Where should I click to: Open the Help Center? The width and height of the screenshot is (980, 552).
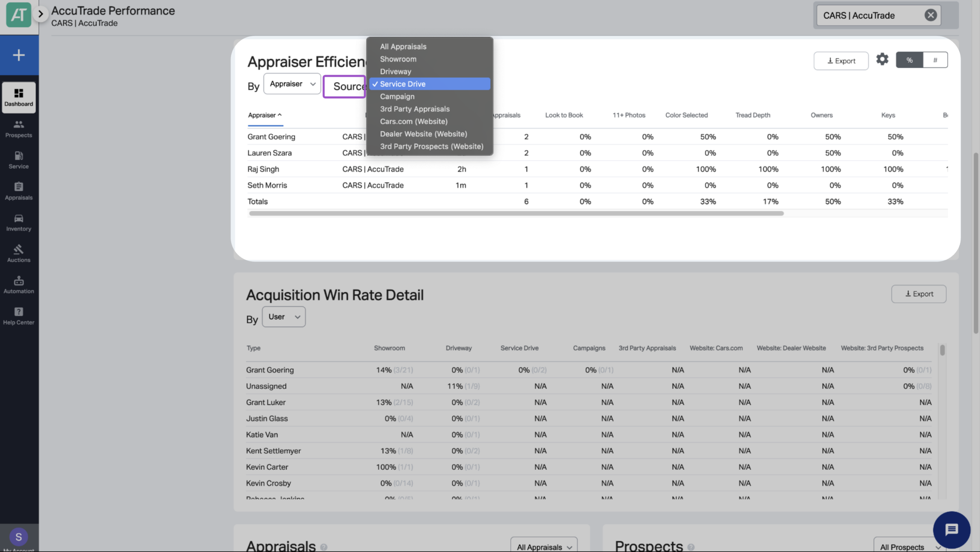point(19,316)
